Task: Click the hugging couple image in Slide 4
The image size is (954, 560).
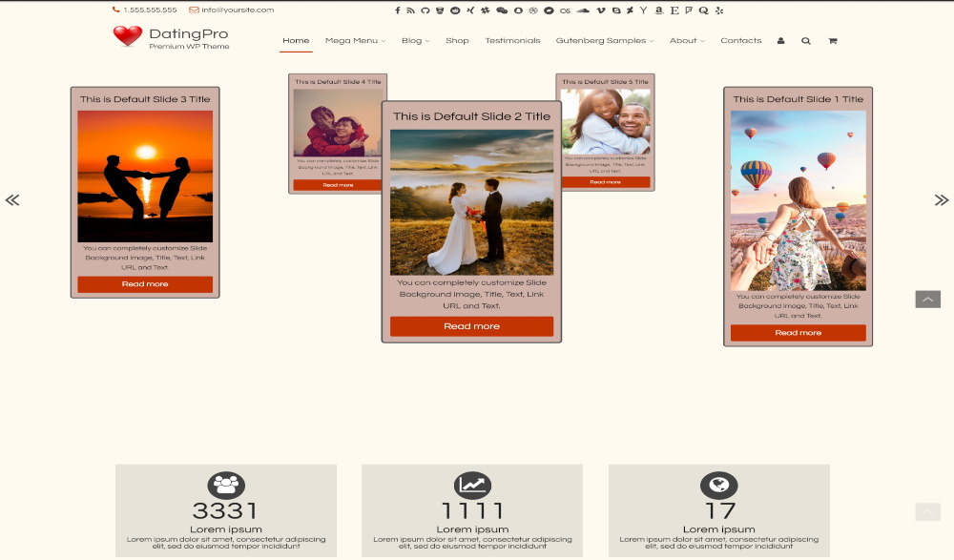Action: click(338, 123)
